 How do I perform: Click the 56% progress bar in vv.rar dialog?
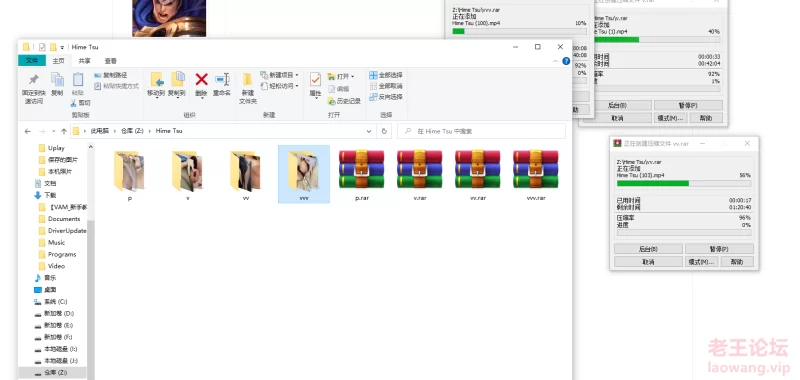684,183
